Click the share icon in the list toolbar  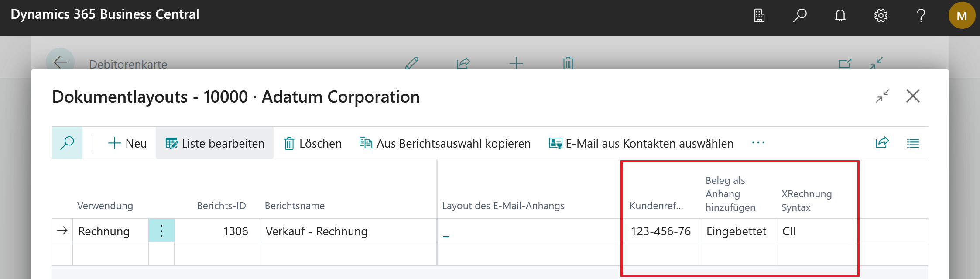(x=882, y=143)
